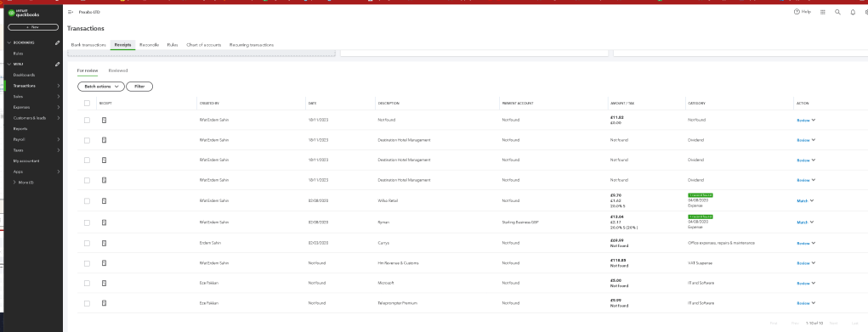Switch to Reconcile tab

pyautogui.click(x=149, y=45)
